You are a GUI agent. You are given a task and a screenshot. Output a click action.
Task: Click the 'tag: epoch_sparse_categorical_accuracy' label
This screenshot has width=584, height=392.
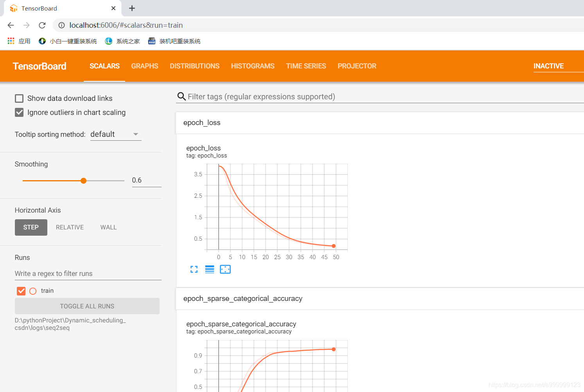pos(239,331)
